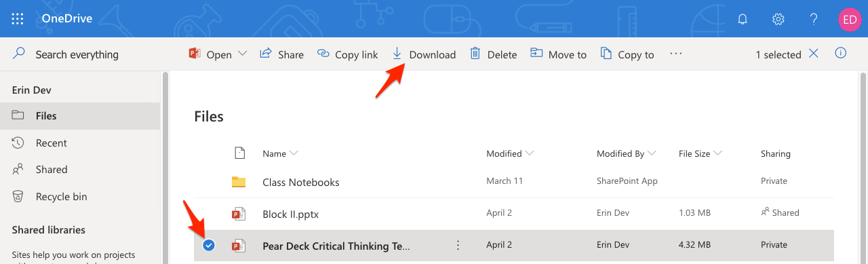
Task: Open the details info pane icon
Action: pos(841,53)
